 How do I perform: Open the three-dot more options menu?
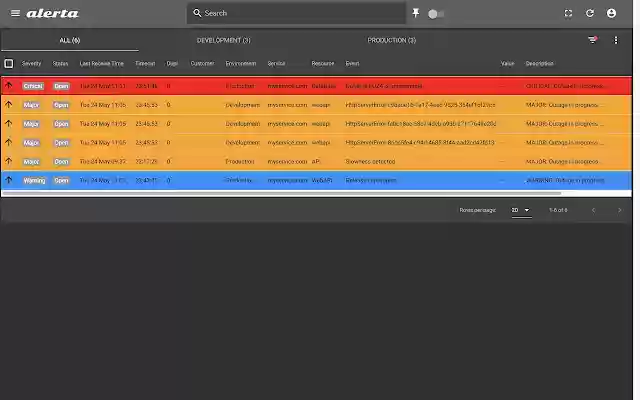click(x=616, y=40)
